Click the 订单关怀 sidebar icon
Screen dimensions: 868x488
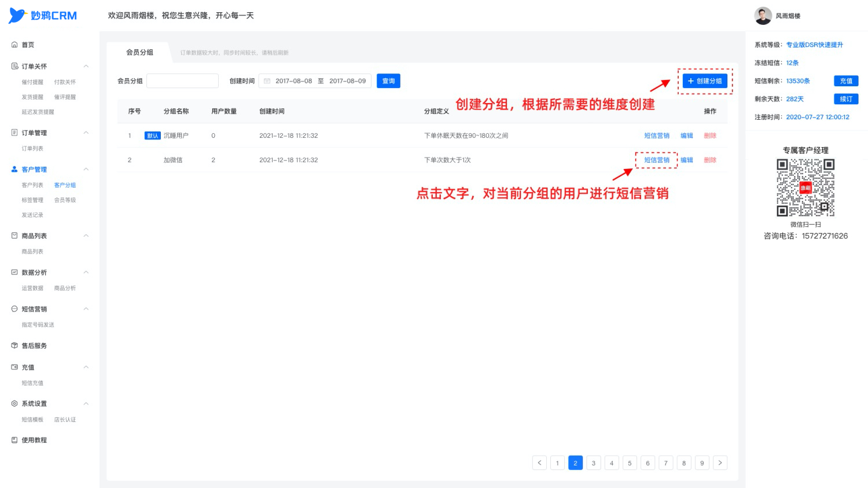coord(14,66)
